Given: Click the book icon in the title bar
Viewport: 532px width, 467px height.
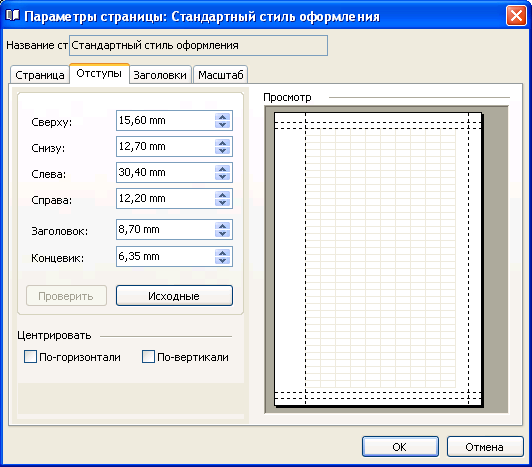Looking at the screenshot, I should pos(13,15).
